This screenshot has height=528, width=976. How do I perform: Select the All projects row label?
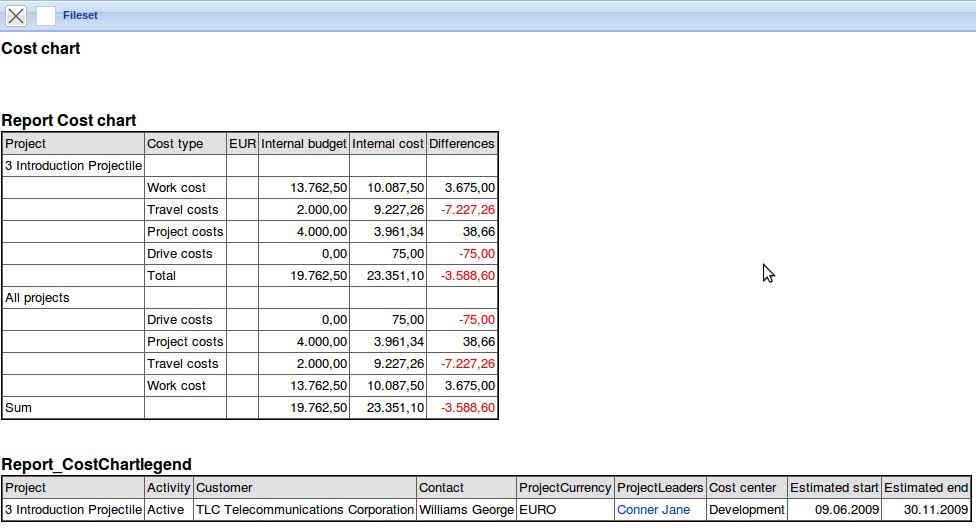(x=37, y=298)
